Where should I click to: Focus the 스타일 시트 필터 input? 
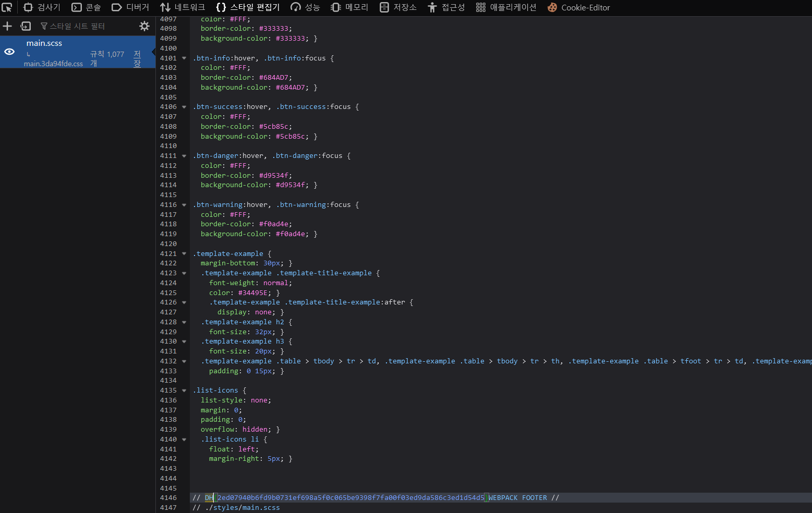[x=86, y=26]
